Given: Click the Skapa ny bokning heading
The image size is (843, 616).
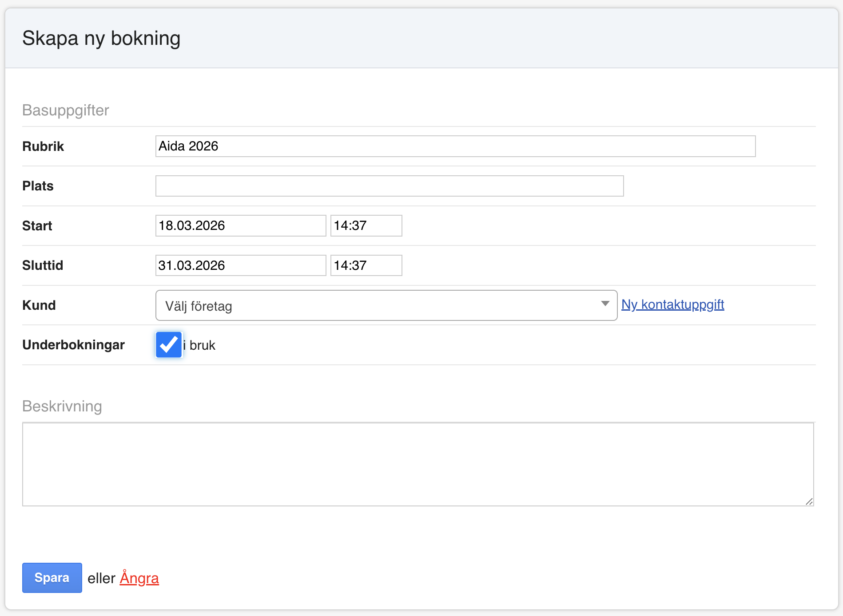Looking at the screenshot, I should [x=101, y=38].
